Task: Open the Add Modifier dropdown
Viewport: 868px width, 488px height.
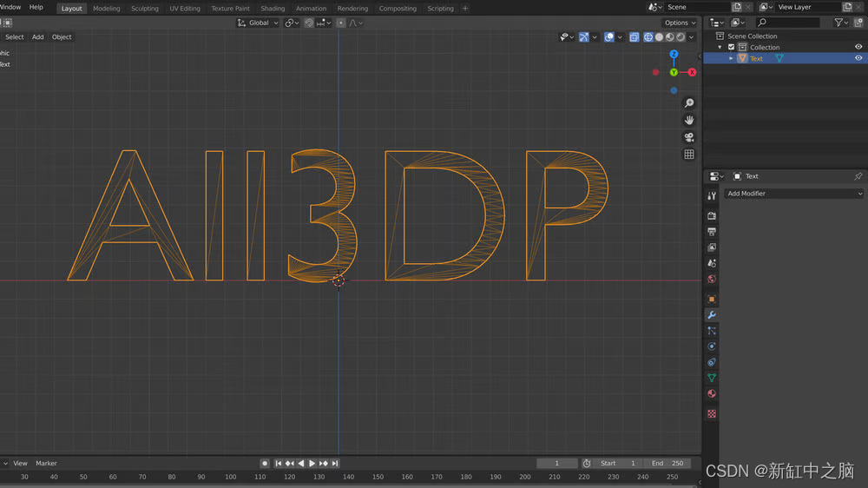Action: [x=794, y=194]
